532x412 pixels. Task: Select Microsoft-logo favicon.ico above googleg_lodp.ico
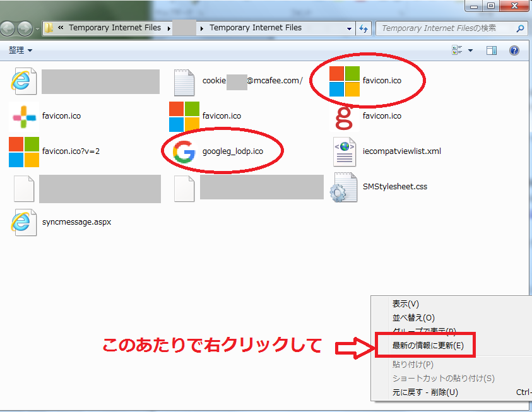[x=205, y=116]
